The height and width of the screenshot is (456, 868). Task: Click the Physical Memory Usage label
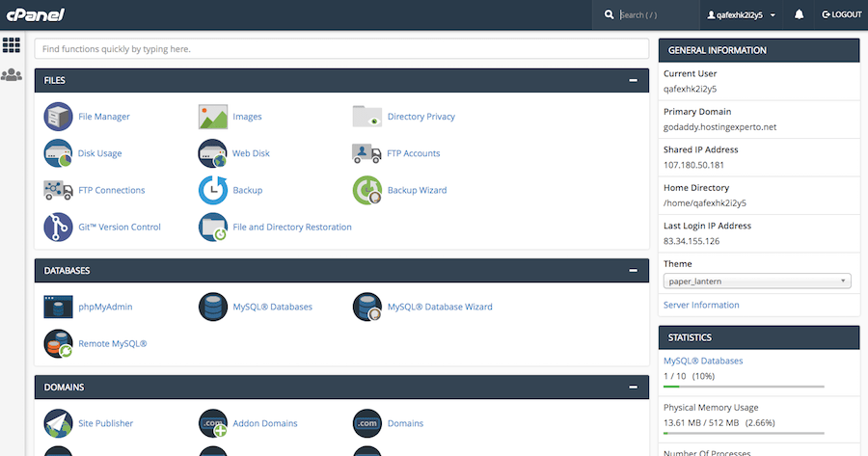pyautogui.click(x=711, y=408)
